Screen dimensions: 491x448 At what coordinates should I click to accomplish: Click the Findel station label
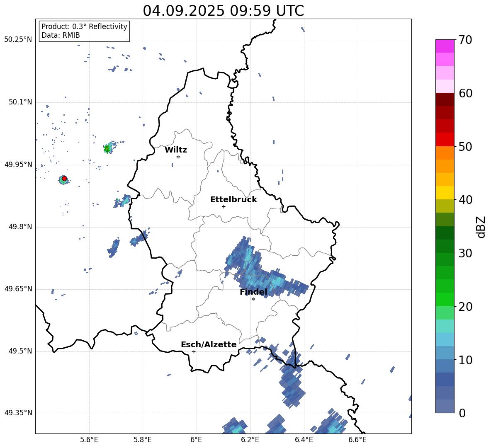(x=253, y=292)
